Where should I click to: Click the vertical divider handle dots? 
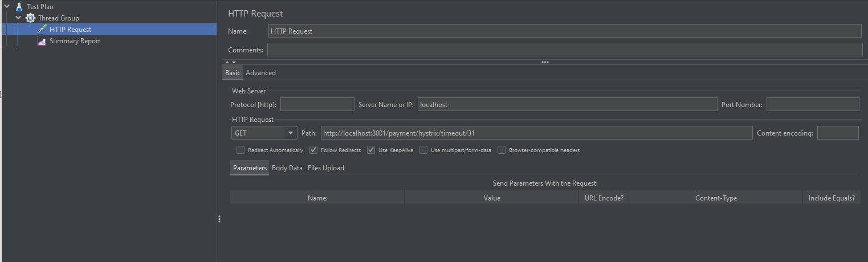[219, 219]
